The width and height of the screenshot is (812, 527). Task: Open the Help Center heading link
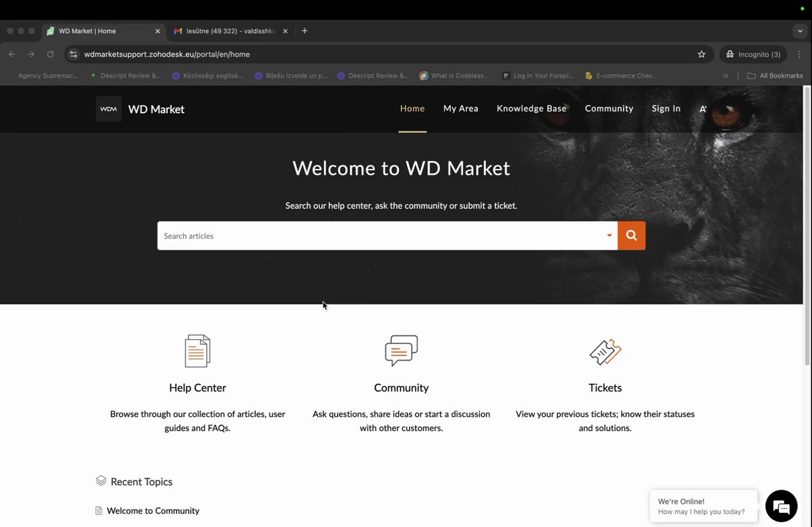197,388
